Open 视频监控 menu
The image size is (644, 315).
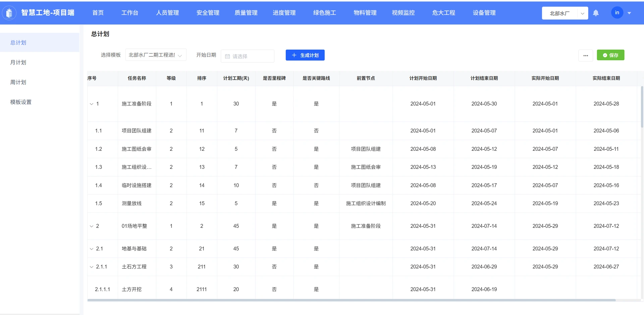click(x=403, y=13)
